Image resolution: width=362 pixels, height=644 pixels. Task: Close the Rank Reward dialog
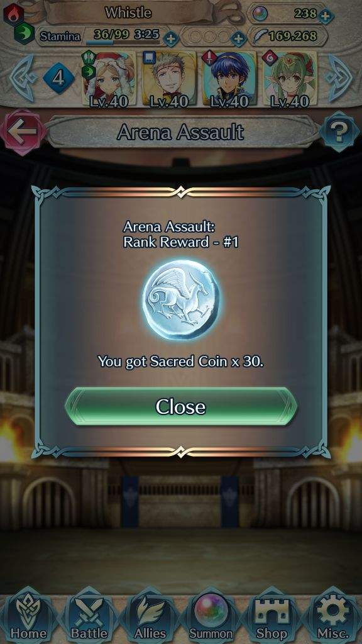tap(180, 407)
